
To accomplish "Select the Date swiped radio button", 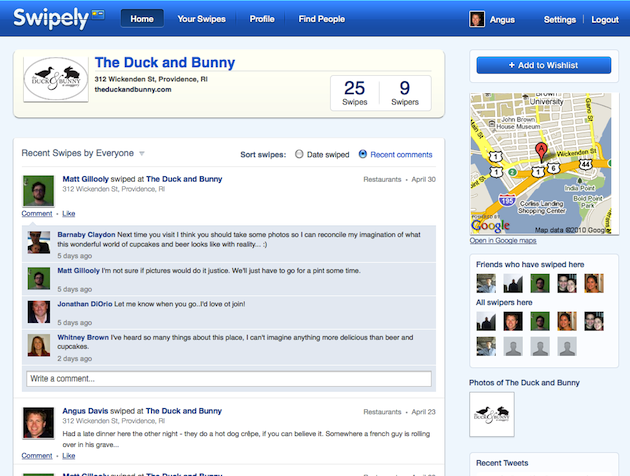I will 299,154.
